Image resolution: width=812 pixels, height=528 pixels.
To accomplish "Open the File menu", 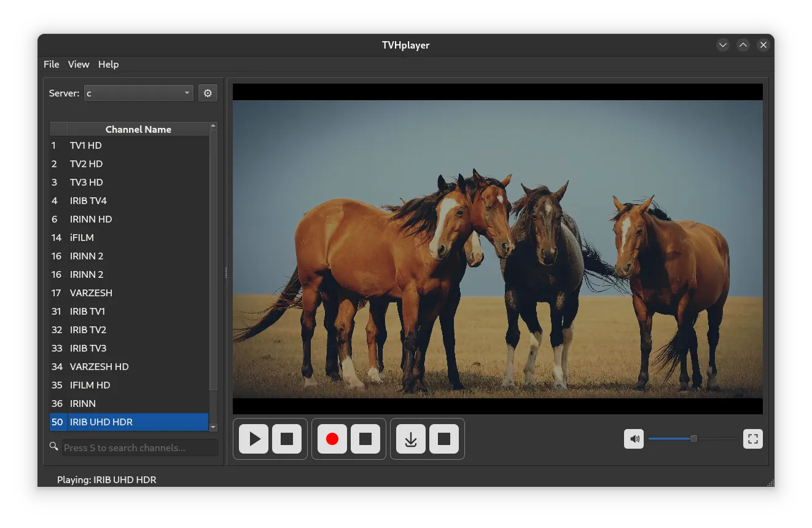I will point(52,65).
